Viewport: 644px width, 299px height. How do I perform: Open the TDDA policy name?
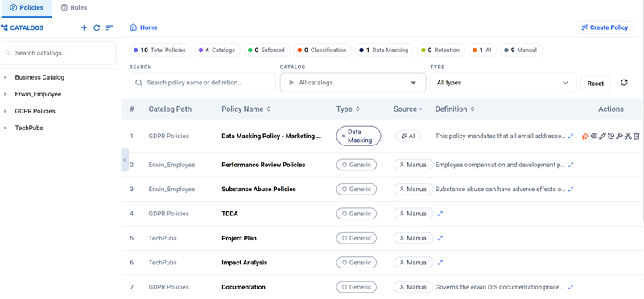(x=229, y=214)
